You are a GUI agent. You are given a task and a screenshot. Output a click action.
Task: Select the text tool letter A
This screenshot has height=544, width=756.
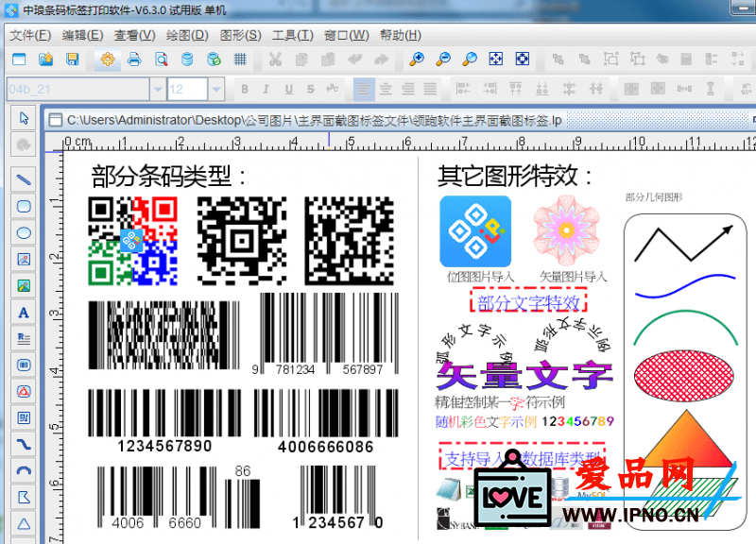24,313
